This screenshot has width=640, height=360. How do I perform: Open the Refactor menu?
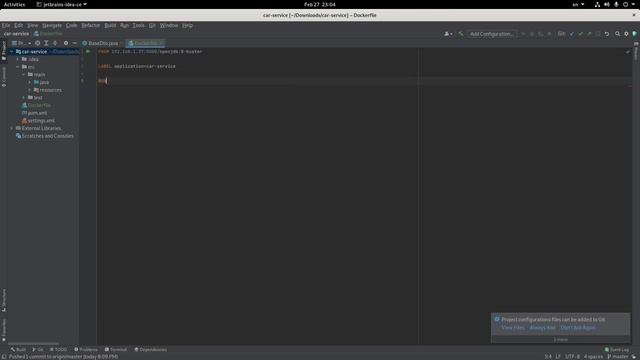click(91, 25)
